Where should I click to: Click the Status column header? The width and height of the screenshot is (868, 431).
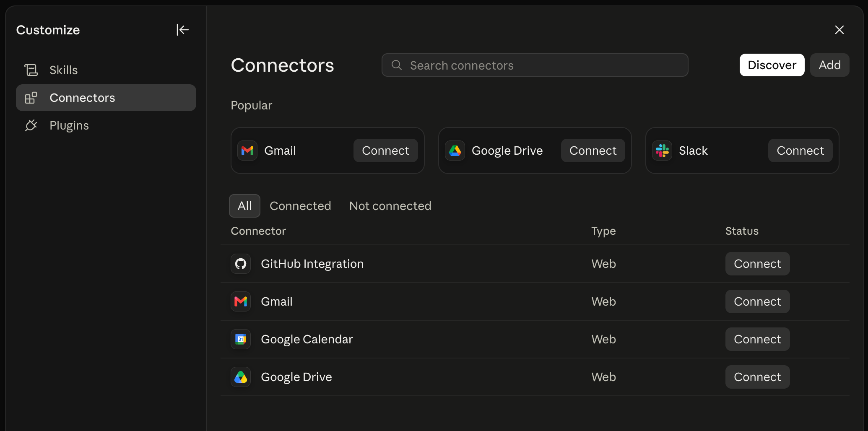(742, 231)
